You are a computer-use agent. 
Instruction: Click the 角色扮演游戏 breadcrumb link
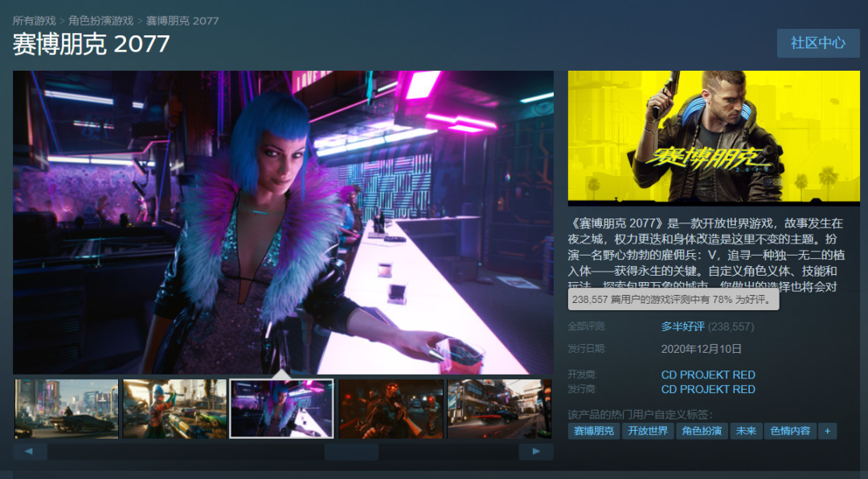coord(100,20)
